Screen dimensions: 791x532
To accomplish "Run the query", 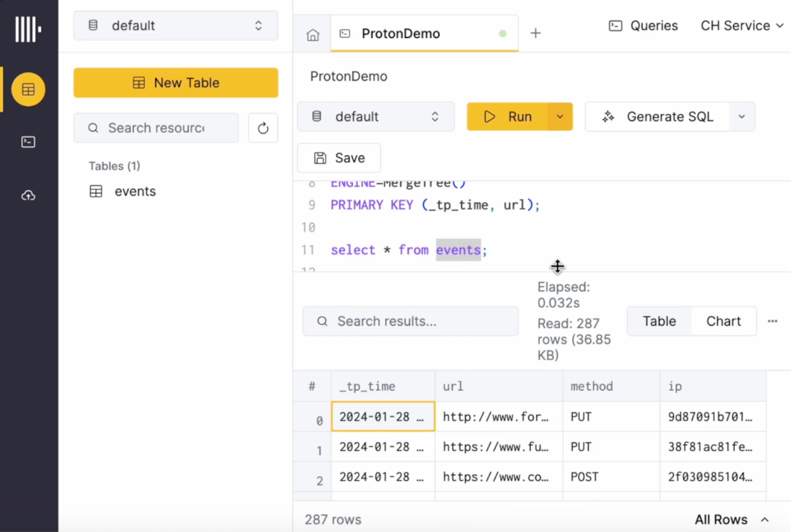I will [507, 117].
